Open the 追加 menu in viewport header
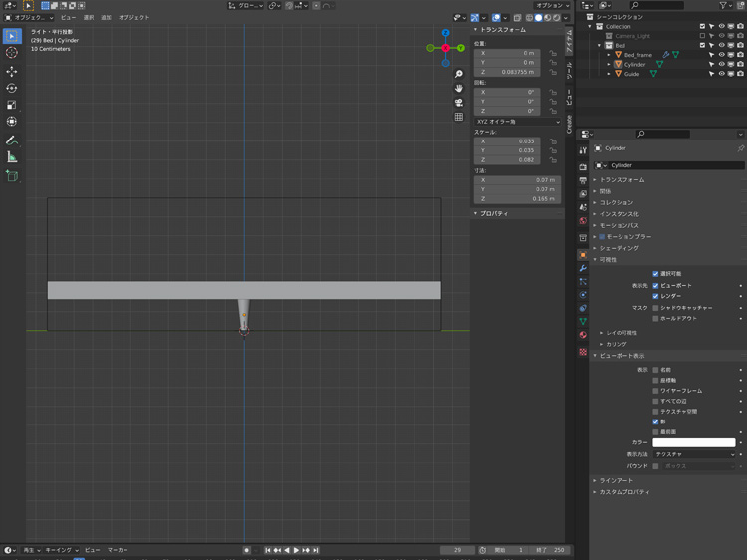Image resolution: width=747 pixels, height=560 pixels. coord(106,17)
